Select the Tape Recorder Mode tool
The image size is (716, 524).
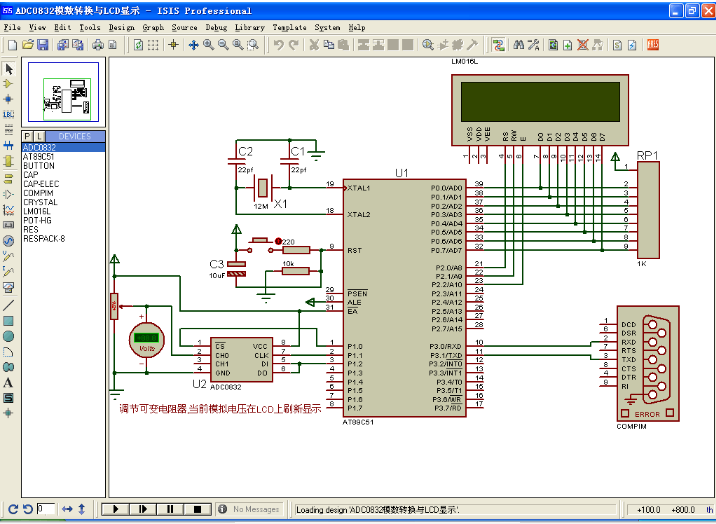pyautogui.click(x=8, y=225)
